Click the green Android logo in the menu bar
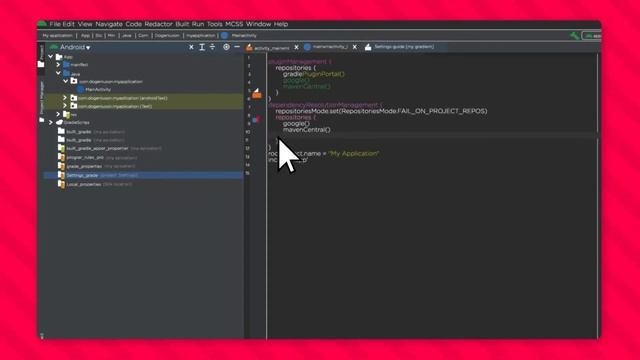 coord(42,24)
